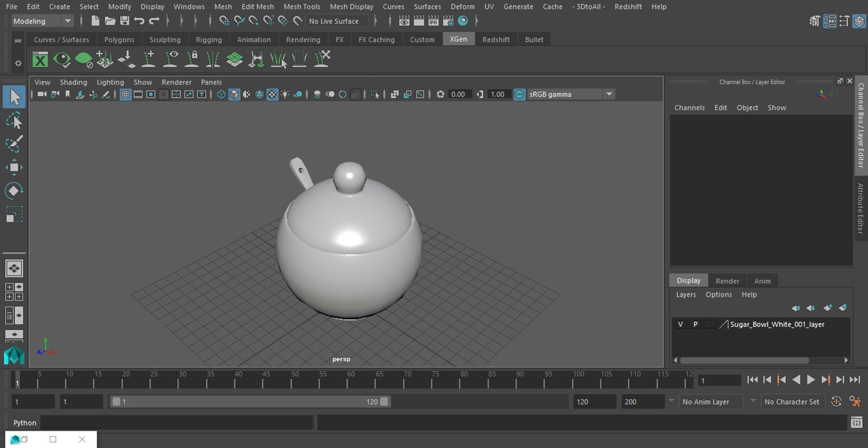Open the Attribute Editor side tab
Viewport: 868px width, 448px height.
click(860, 208)
